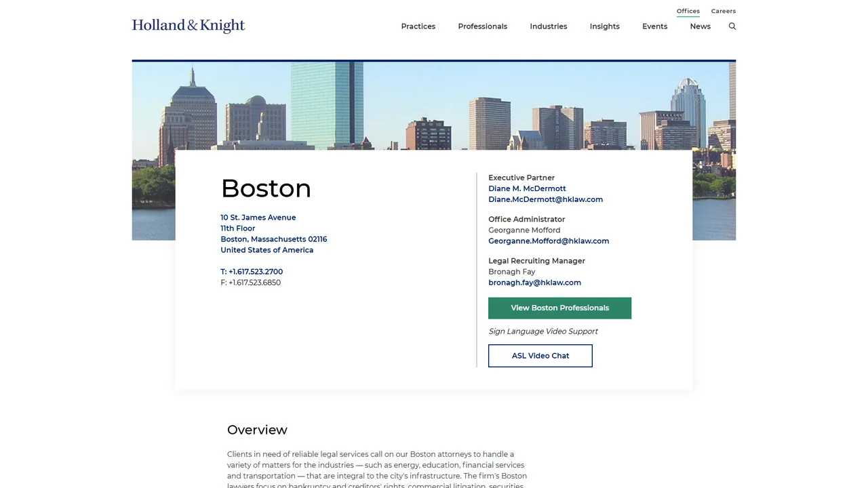The width and height of the screenshot is (868, 488).
Task: Select the name Bronagh Fay
Action: [512, 272]
